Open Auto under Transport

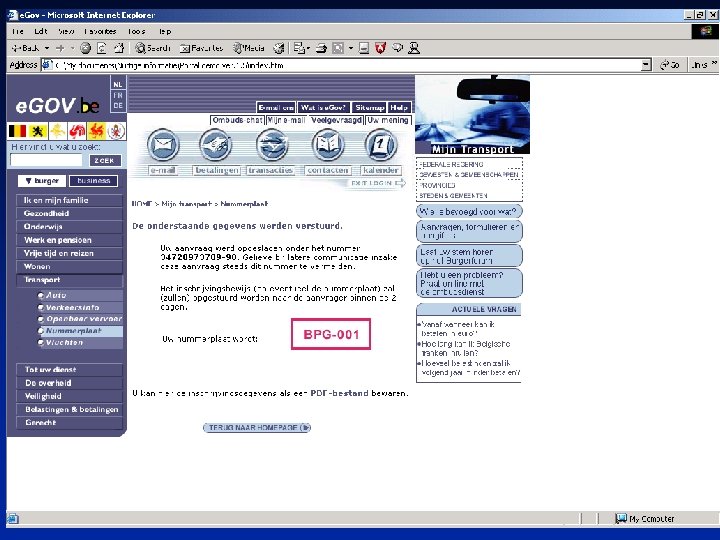point(80,295)
